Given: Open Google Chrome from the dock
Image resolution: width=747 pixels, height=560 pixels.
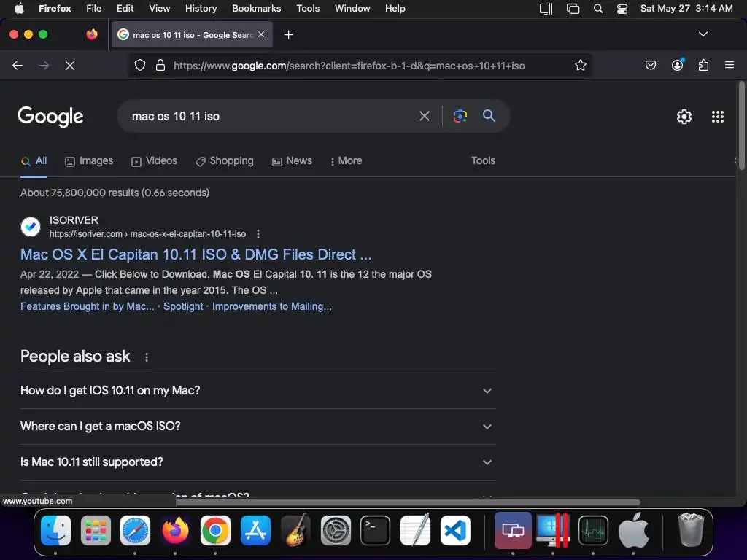Looking at the screenshot, I should [215, 531].
